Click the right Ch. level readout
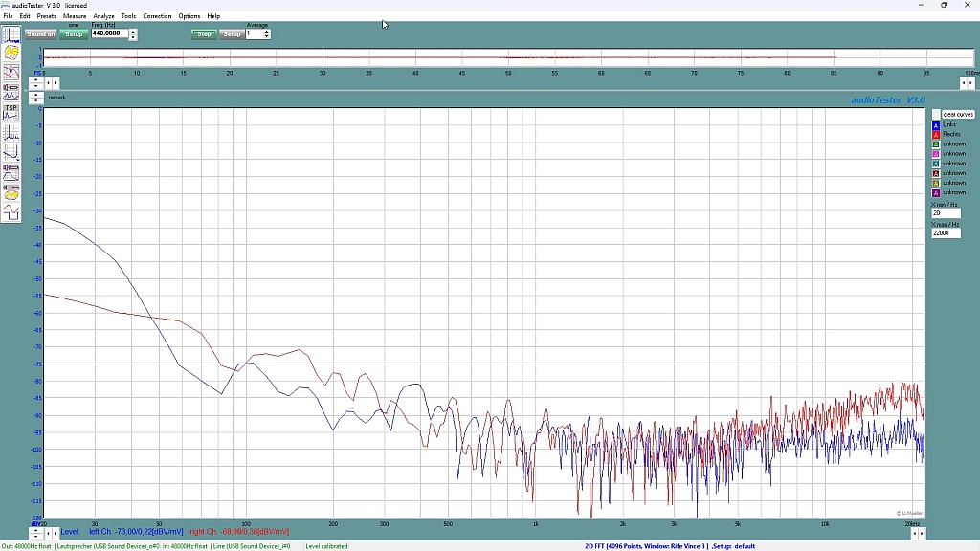The width and height of the screenshot is (980, 551). click(239, 532)
